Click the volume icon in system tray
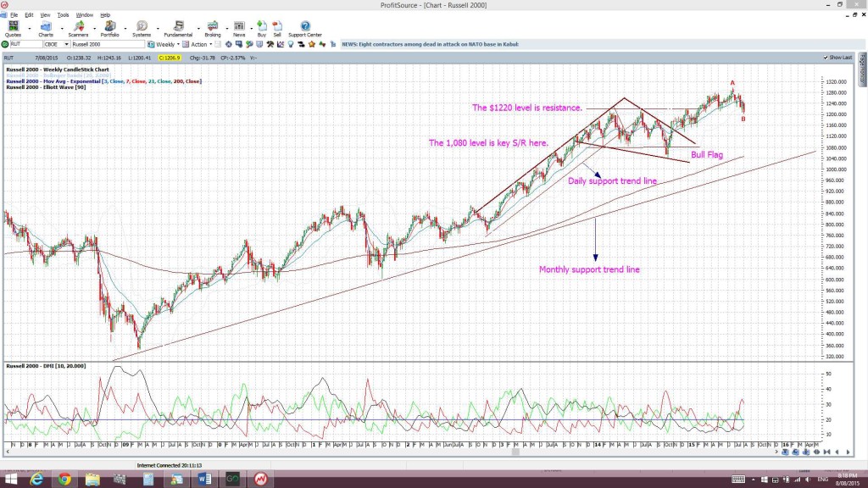Image resolution: width=868 pixels, height=488 pixels. [808, 480]
